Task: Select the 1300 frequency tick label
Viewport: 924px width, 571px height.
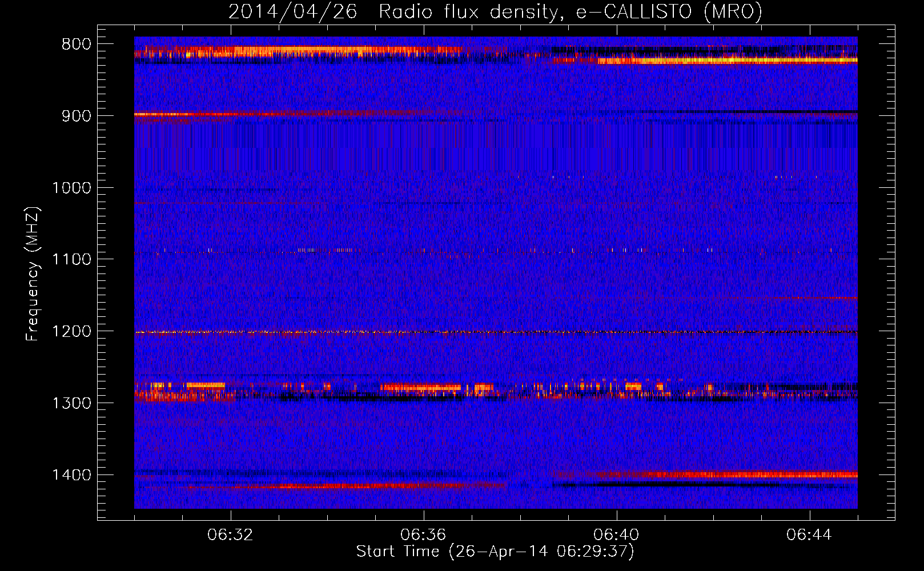Action: coord(71,404)
